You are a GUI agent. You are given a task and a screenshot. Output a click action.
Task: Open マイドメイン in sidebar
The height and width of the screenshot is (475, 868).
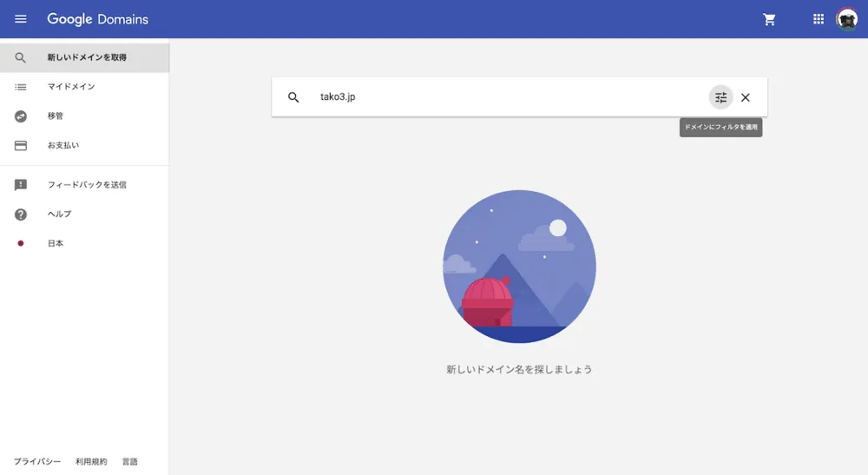[x=85, y=87]
